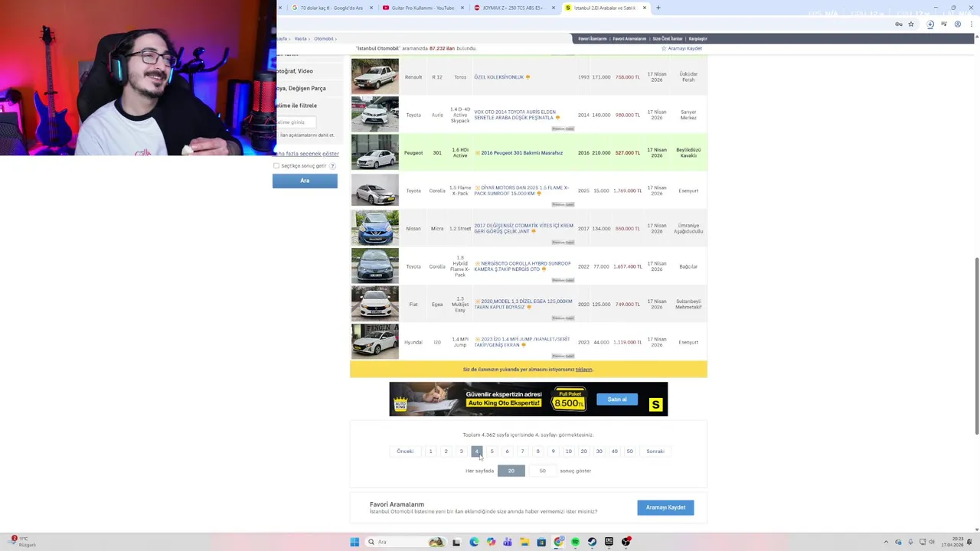
Task: Click the tıklayın link in yellow banner
Action: tap(584, 370)
